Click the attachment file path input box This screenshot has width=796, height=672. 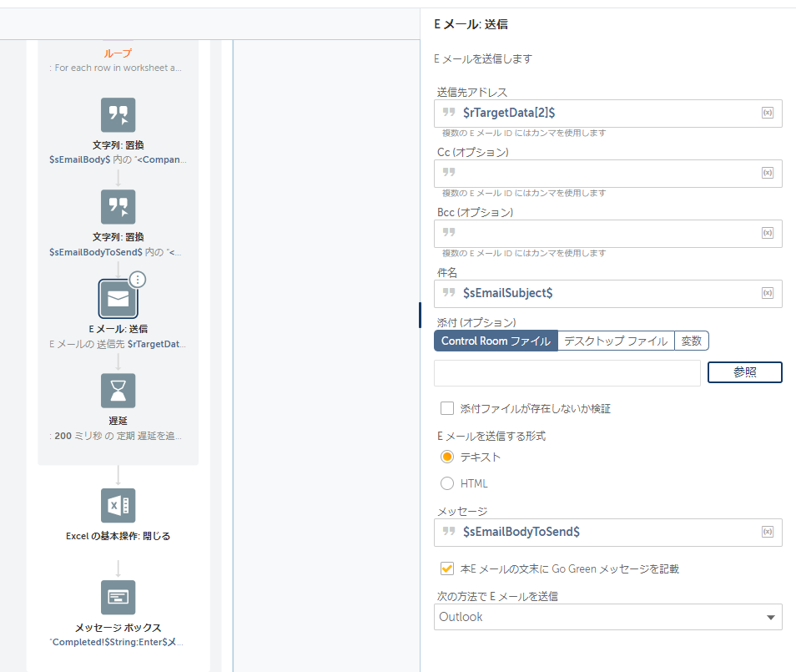pos(567,373)
